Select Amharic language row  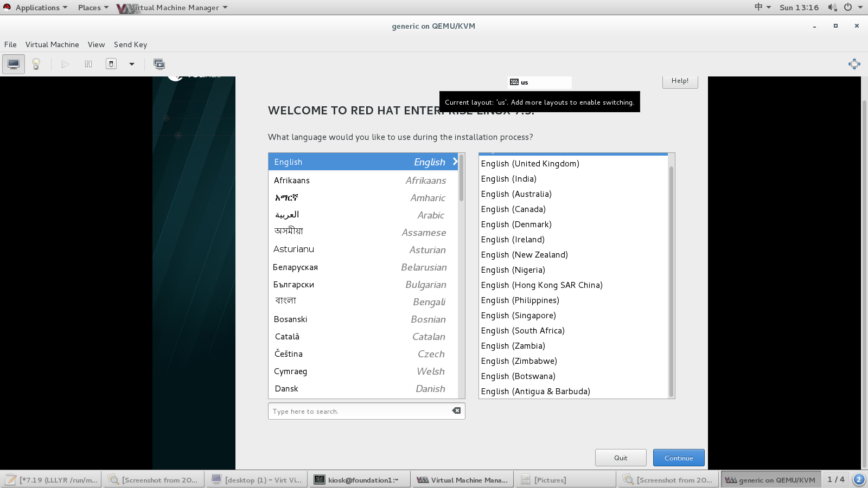(x=363, y=197)
